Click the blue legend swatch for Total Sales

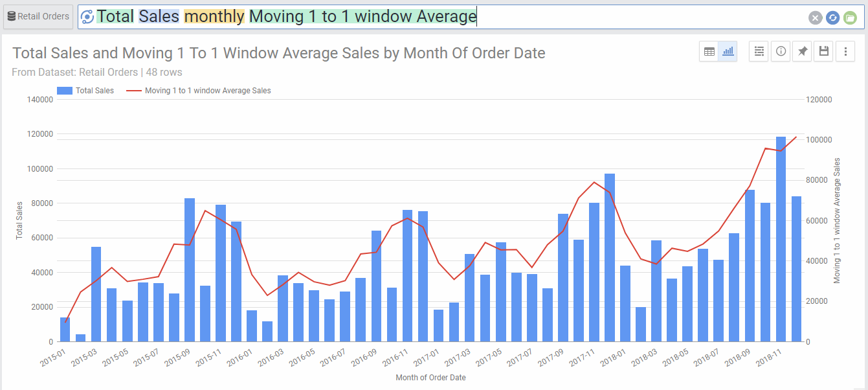pyautogui.click(x=64, y=91)
